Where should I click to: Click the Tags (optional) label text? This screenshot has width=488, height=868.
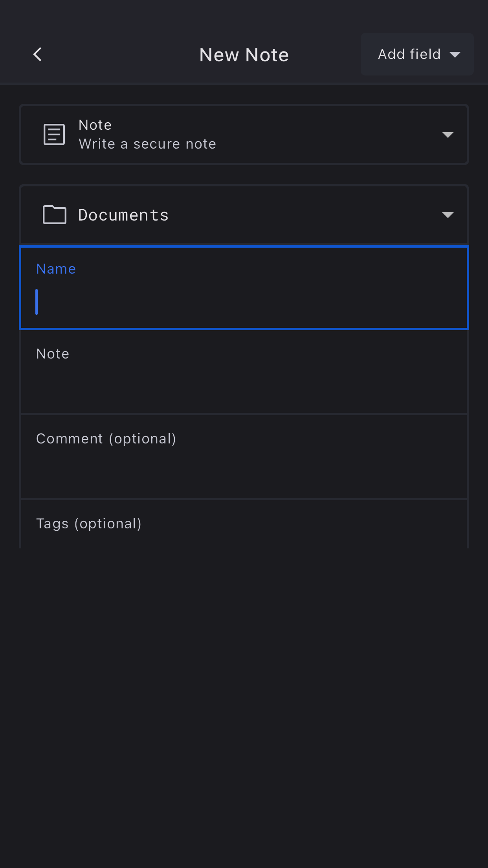[89, 524]
